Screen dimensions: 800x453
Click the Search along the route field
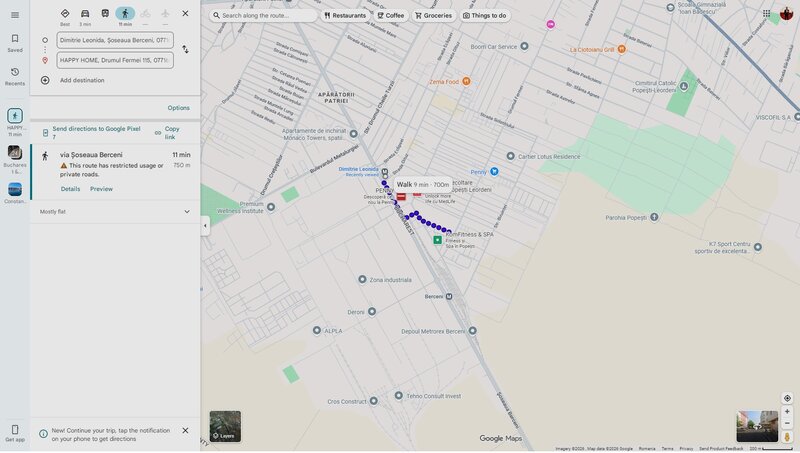tap(263, 15)
